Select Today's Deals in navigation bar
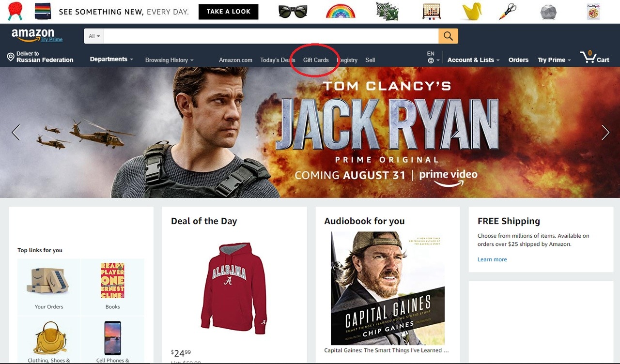 click(x=278, y=60)
